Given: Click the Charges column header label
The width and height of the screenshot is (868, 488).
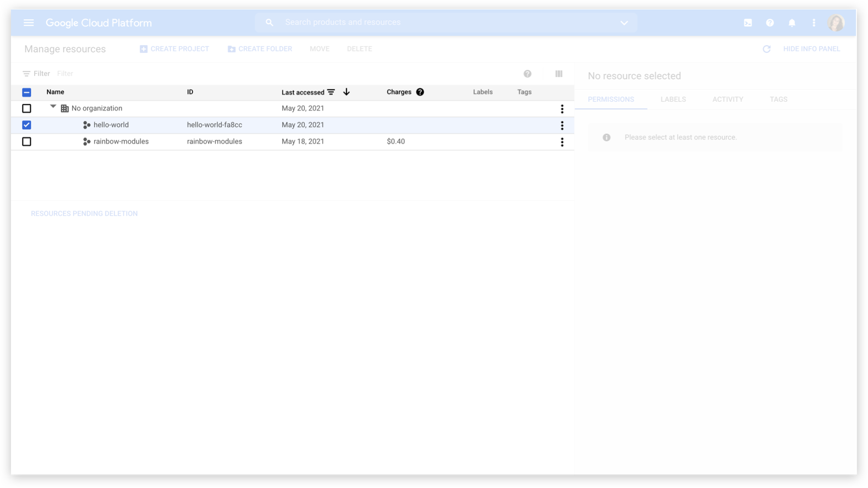Looking at the screenshot, I should click(x=399, y=92).
